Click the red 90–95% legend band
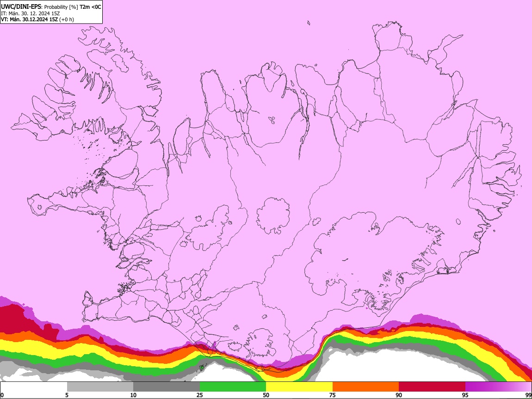 [x=432, y=387]
